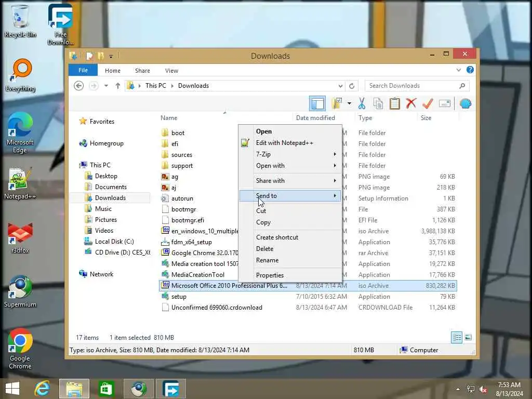Sort by the Type column header
Image resolution: width=532 pixels, height=399 pixels.
click(x=365, y=118)
